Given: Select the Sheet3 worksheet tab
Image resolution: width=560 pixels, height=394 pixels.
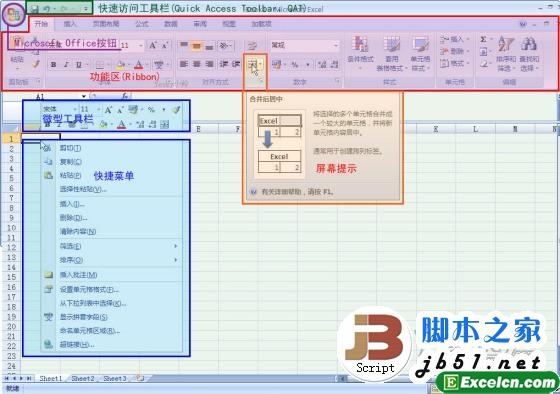Looking at the screenshot, I should (x=115, y=378).
